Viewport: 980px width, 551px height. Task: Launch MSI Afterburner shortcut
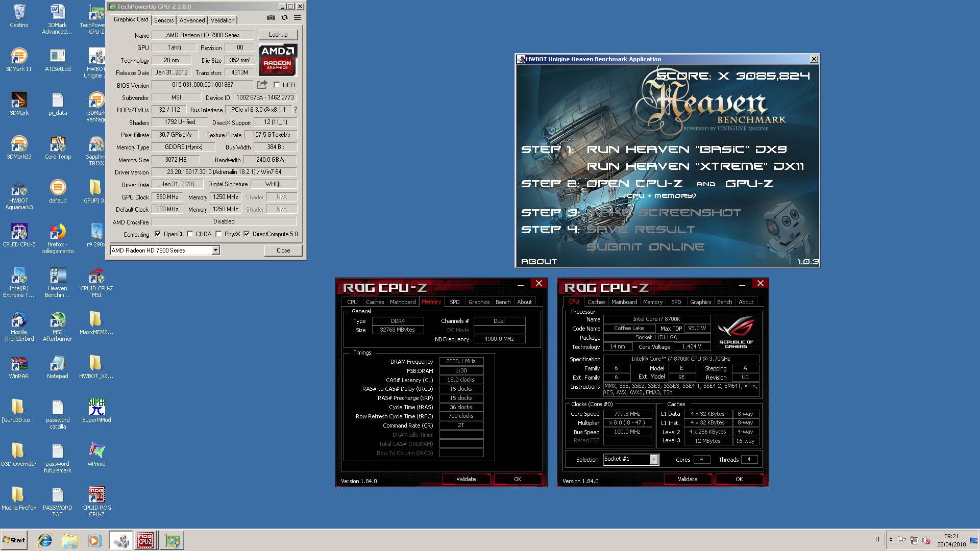(58, 327)
